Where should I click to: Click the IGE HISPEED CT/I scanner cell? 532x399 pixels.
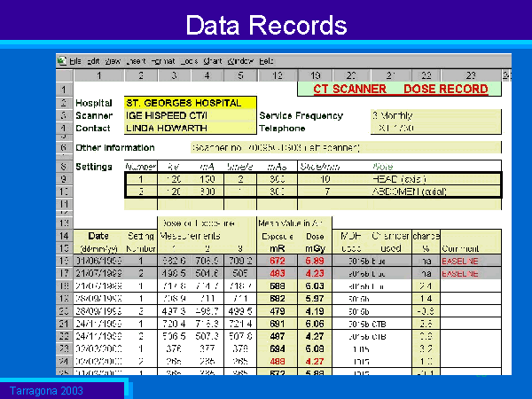tap(190, 115)
